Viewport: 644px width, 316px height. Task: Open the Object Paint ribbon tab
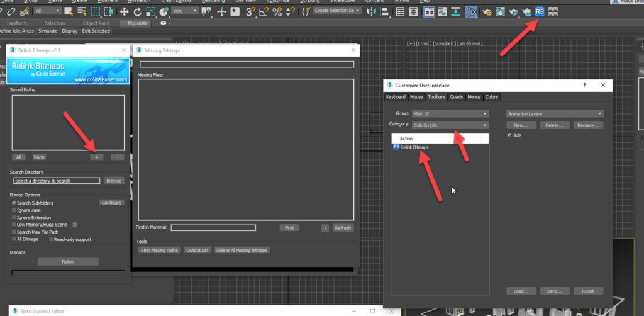point(96,23)
